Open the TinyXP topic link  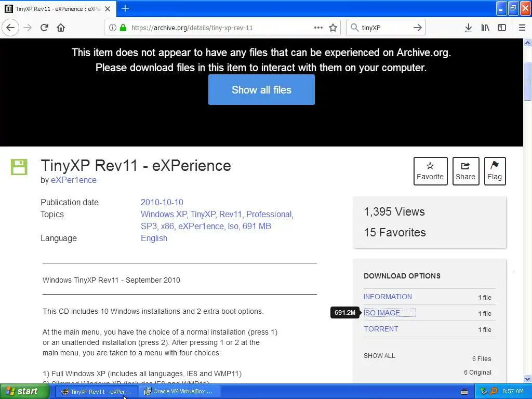pos(203,215)
